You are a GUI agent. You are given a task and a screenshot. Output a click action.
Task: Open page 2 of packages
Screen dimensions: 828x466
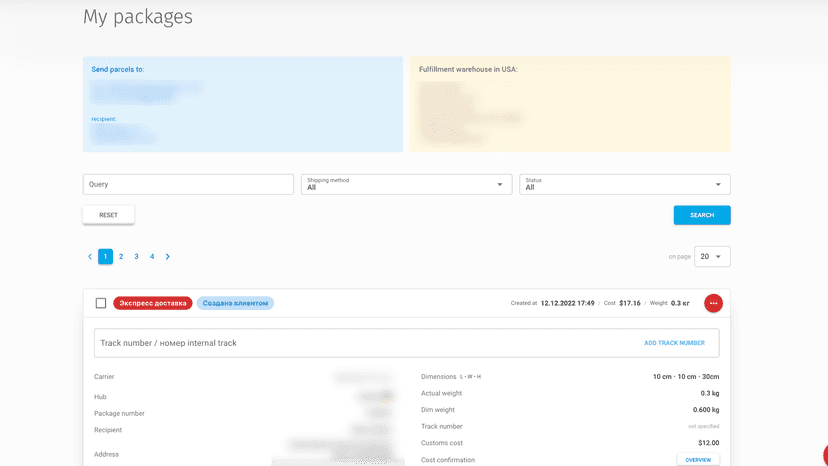coord(121,256)
